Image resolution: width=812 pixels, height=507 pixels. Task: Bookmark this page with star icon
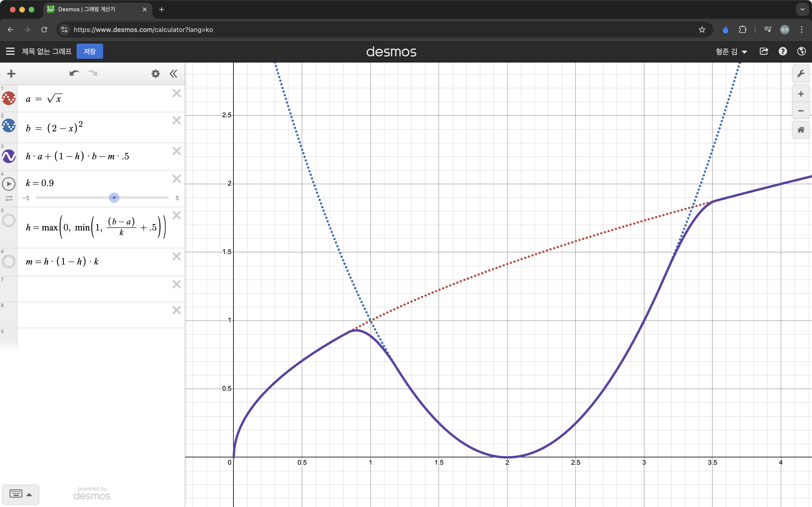click(x=702, y=30)
